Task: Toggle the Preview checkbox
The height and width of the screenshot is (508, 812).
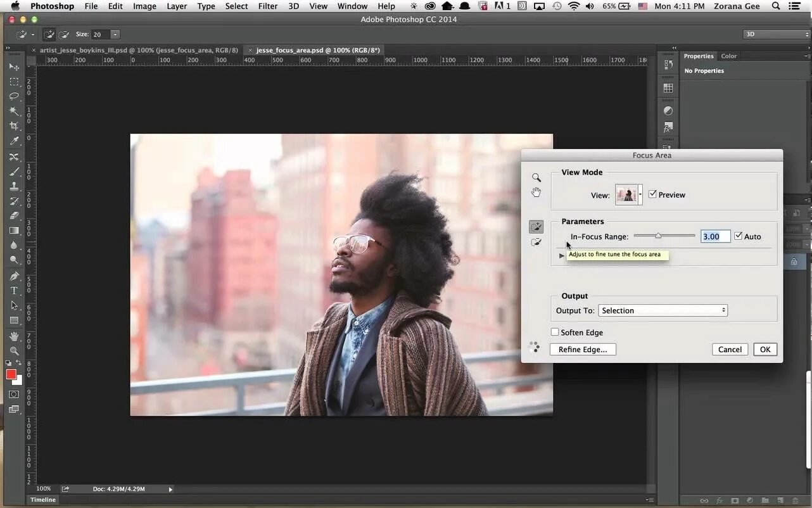Action: click(x=652, y=194)
